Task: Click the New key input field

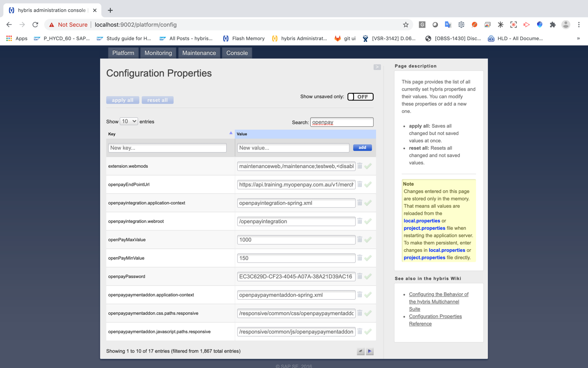Action: [x=167, y=148]
